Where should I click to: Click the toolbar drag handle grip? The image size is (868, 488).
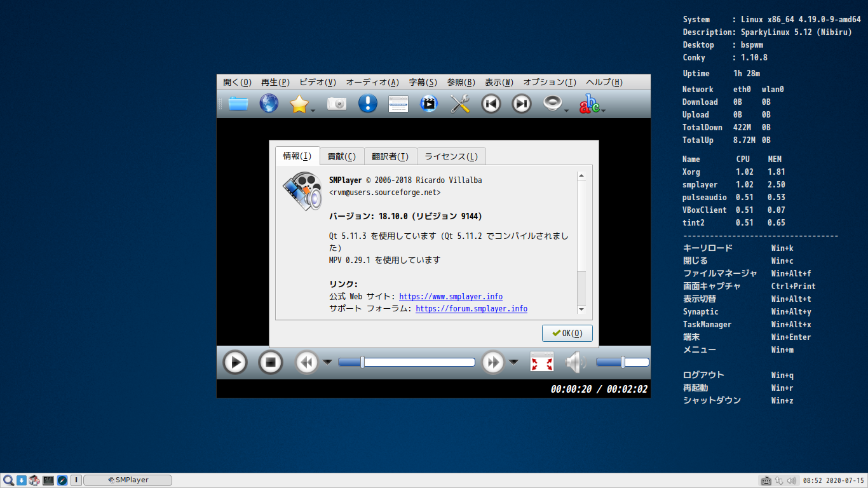(x=220, y=104)
